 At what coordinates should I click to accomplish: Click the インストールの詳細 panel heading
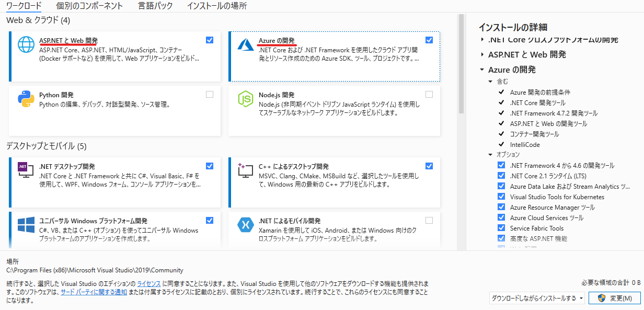tap(513, 27)
